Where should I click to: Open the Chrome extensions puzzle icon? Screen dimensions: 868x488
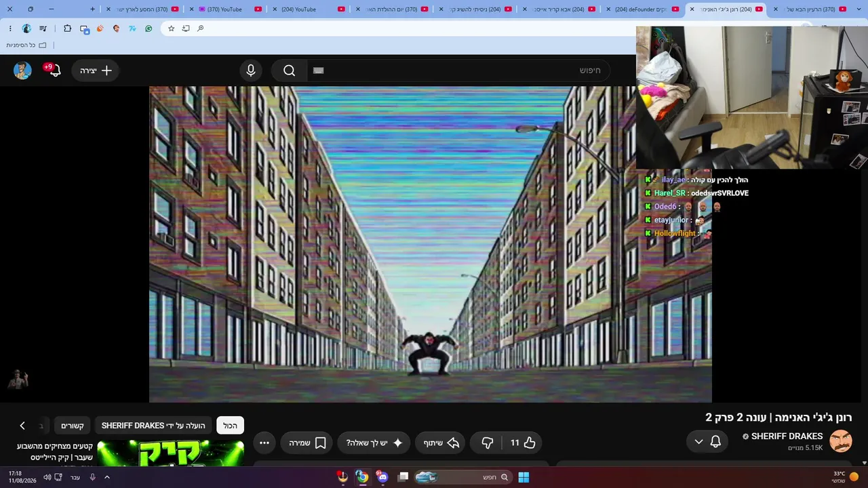point(67,28)
